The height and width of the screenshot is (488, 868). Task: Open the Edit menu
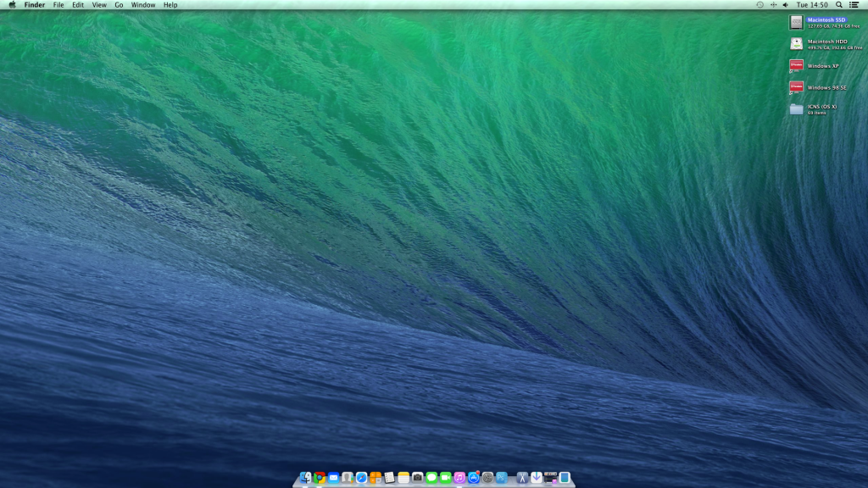[x=77, y=5]
